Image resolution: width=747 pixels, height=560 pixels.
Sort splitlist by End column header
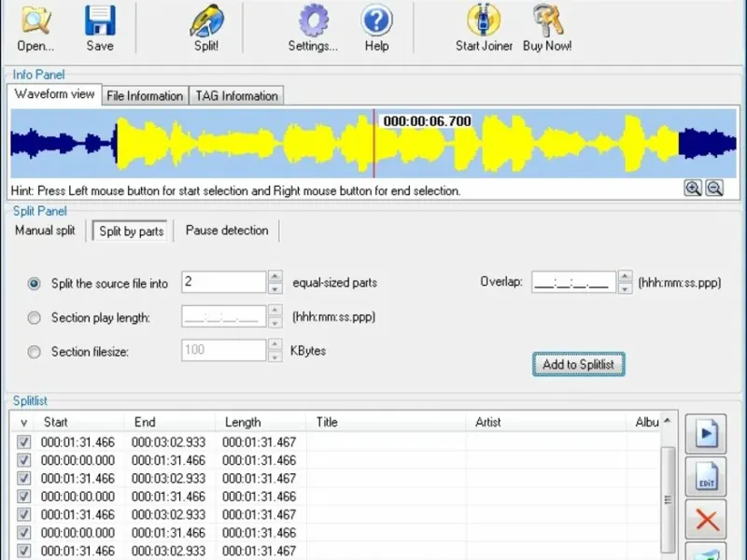[x=170, y=423]
